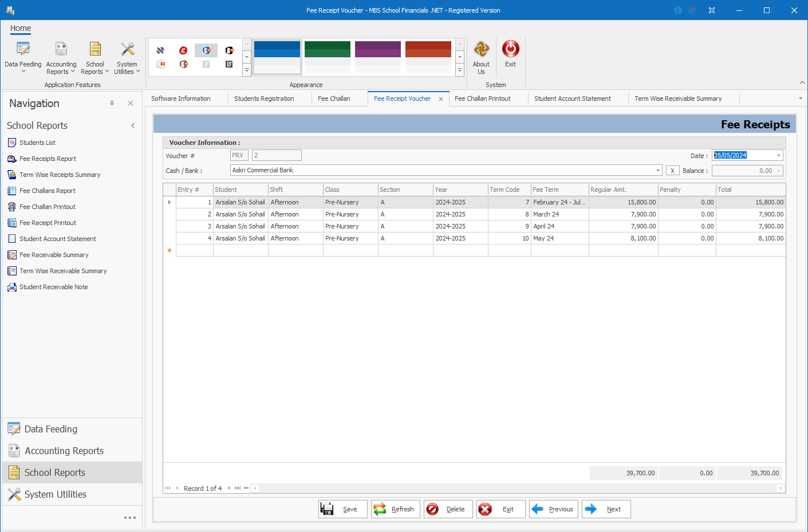Collapse the ribbon with the chevron
This screenshot has height=532, width=808.
[802, 83]
